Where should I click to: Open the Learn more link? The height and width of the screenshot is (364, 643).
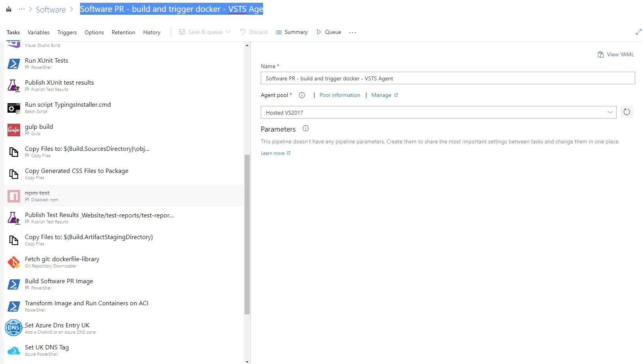[275, 153]
